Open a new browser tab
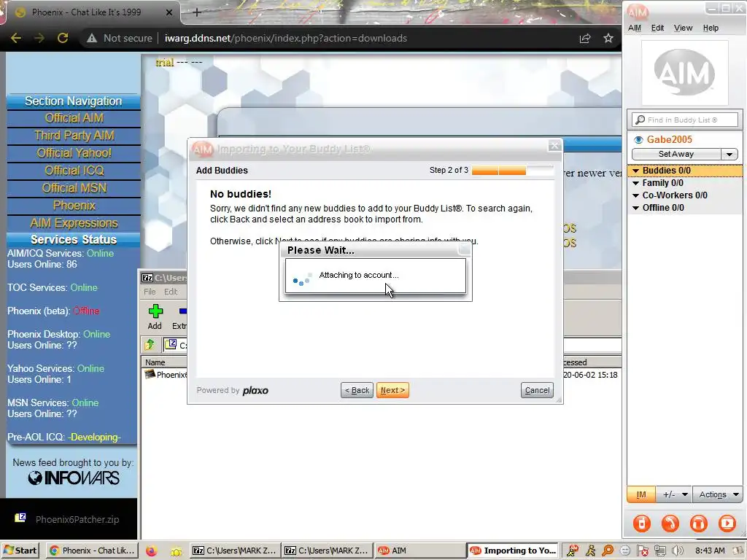The width and height of the screenshot is (747, 560). pyautogui.click(x=197, y=12)
